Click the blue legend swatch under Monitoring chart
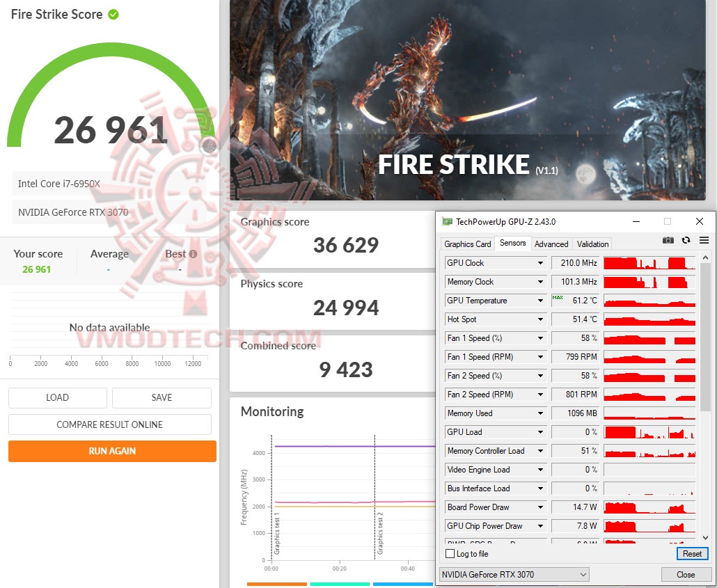 (x=403, y=584)
